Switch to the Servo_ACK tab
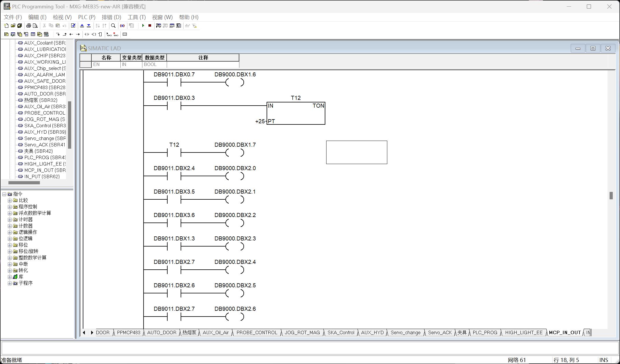 click(x=440, y=333)
